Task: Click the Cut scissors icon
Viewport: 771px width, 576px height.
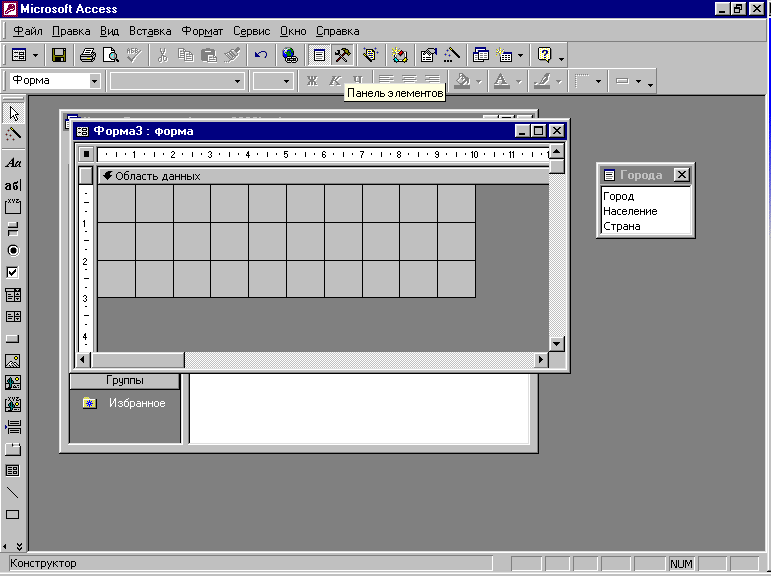Action: pyautogui.click(x=162, y=55)
